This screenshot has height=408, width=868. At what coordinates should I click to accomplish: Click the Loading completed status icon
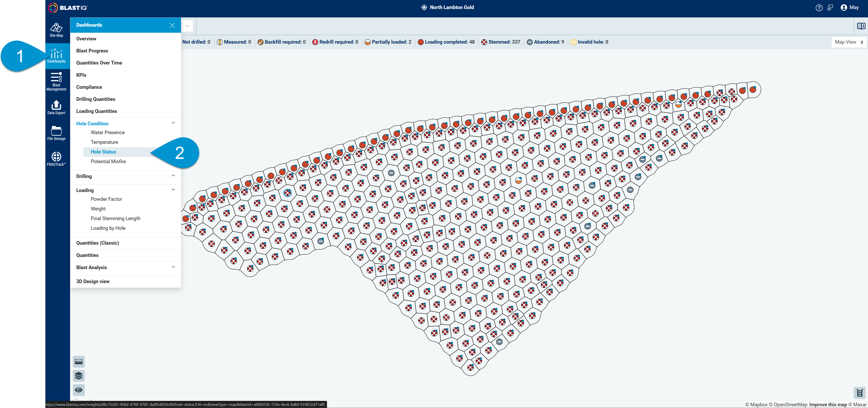tap(421, 42)
